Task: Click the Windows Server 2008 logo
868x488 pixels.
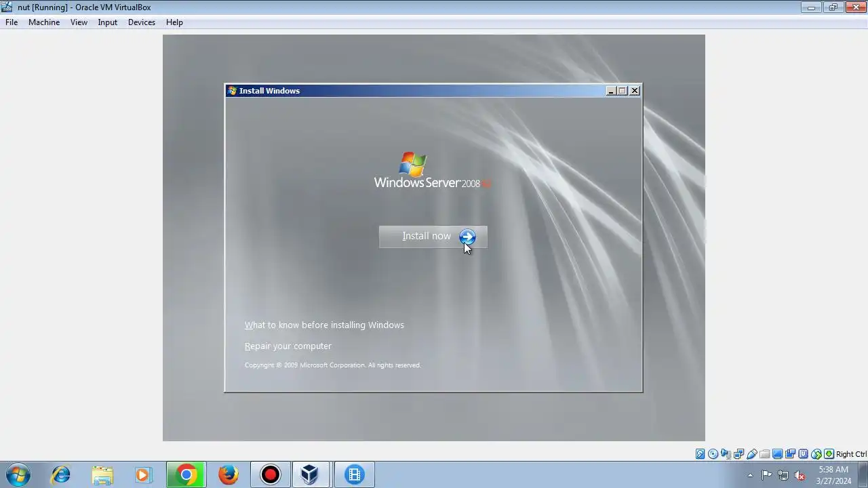Action: [x=432, y=170]
